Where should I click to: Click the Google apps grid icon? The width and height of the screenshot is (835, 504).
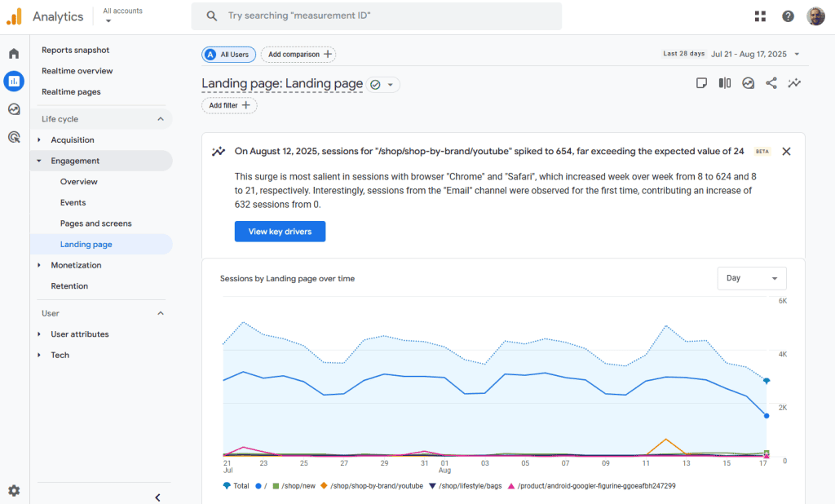tap(760, 16)
